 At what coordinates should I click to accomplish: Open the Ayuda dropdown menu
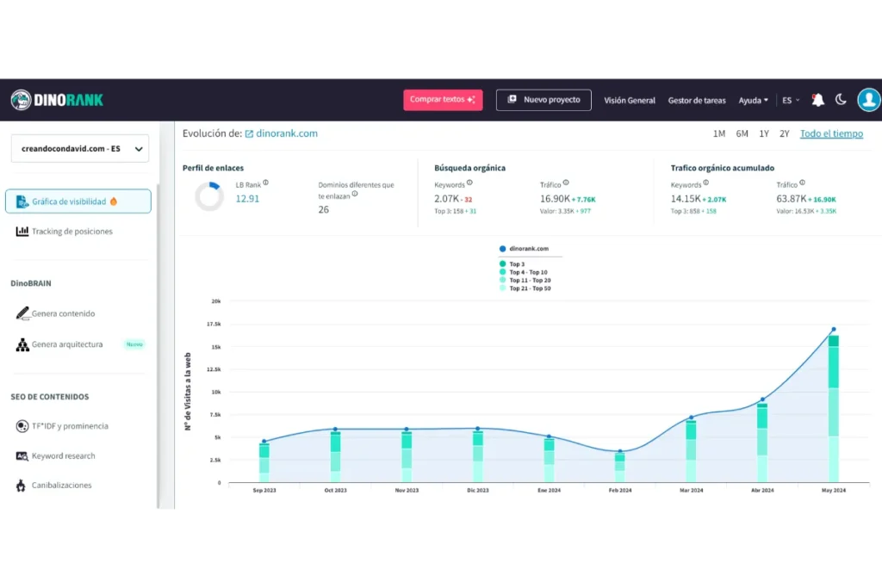click(753, 101)
